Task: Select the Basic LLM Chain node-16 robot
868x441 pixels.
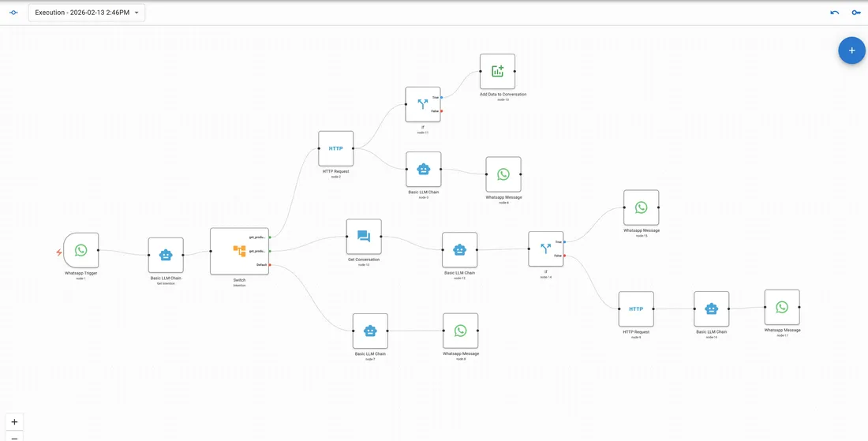Action: (711, 308)
